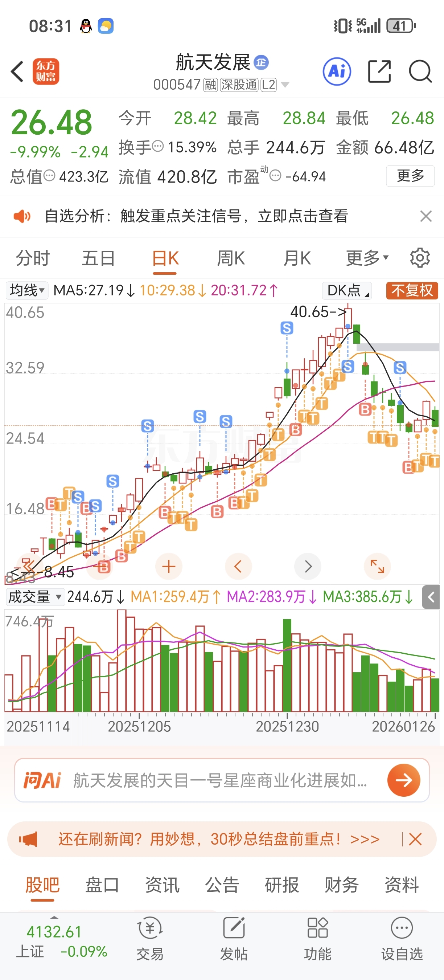Switch to 分时 chart tab
This screenshot has width=444, height=980.
[33, 258]
